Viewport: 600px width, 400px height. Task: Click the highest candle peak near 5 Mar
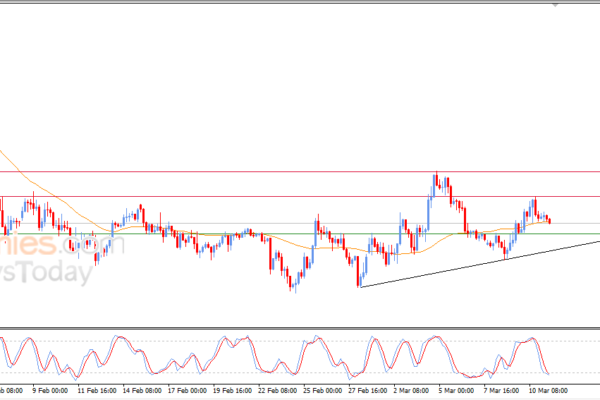pos(436,179)
